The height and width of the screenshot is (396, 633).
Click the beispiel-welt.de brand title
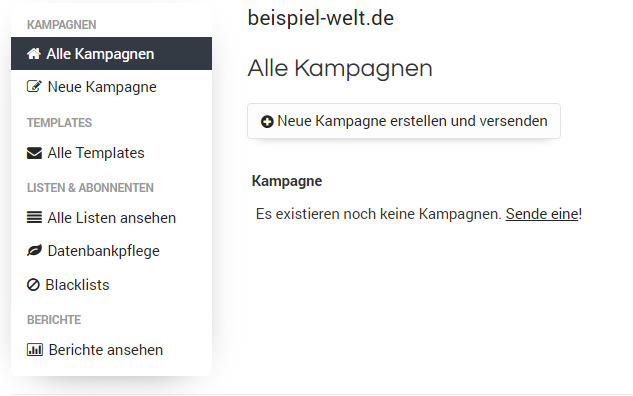click(x=321, y=18)
